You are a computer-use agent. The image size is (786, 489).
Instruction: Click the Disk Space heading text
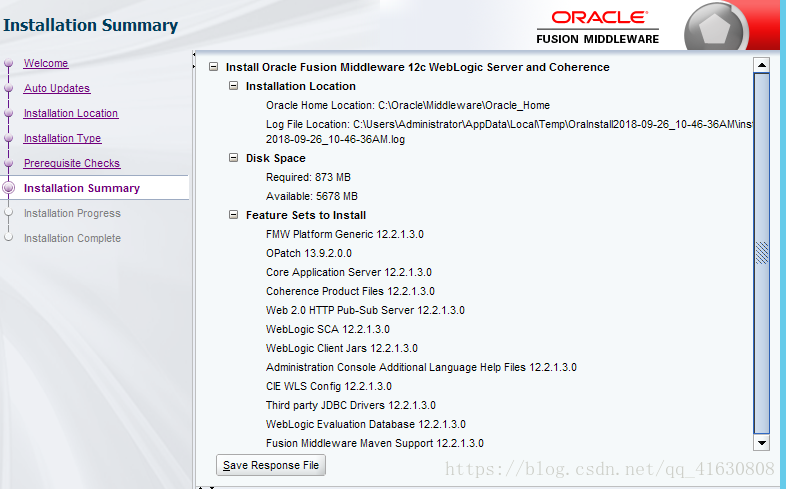tap(276, 158)
